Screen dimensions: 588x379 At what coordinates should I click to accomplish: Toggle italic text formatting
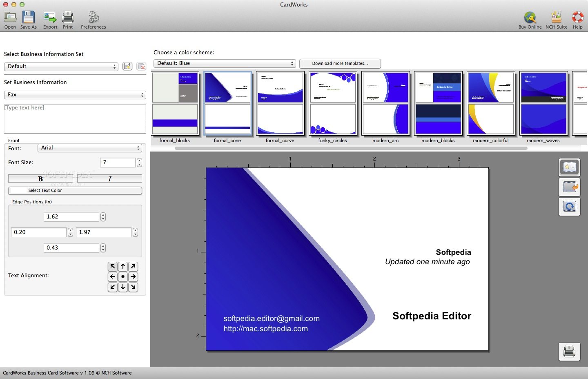[109, 178]
